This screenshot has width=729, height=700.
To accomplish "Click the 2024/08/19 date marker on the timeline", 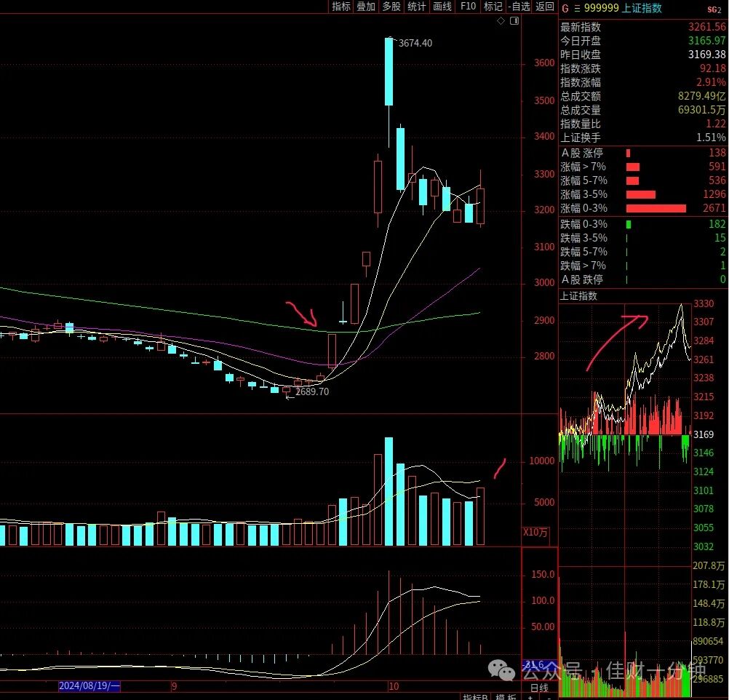I will (89, 686).
